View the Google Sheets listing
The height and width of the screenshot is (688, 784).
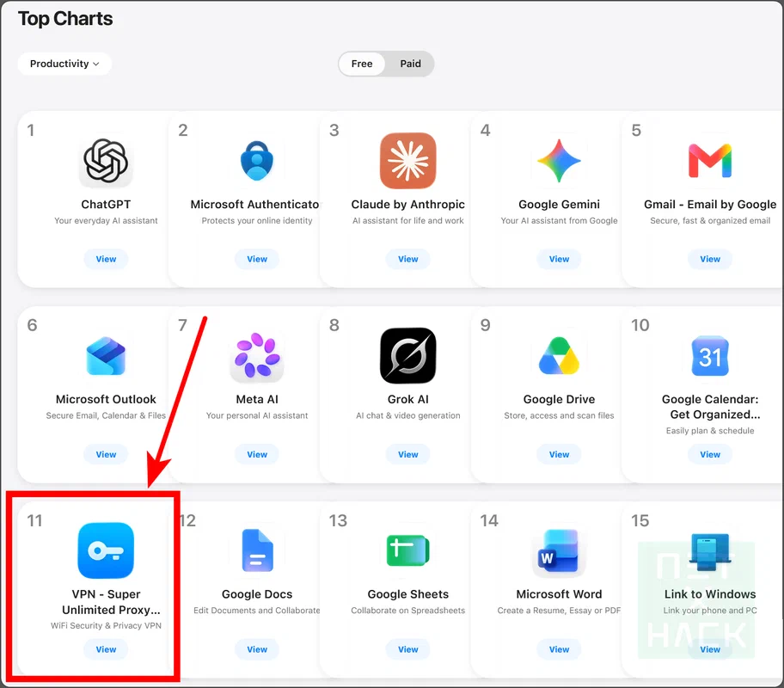coord(408,649)
